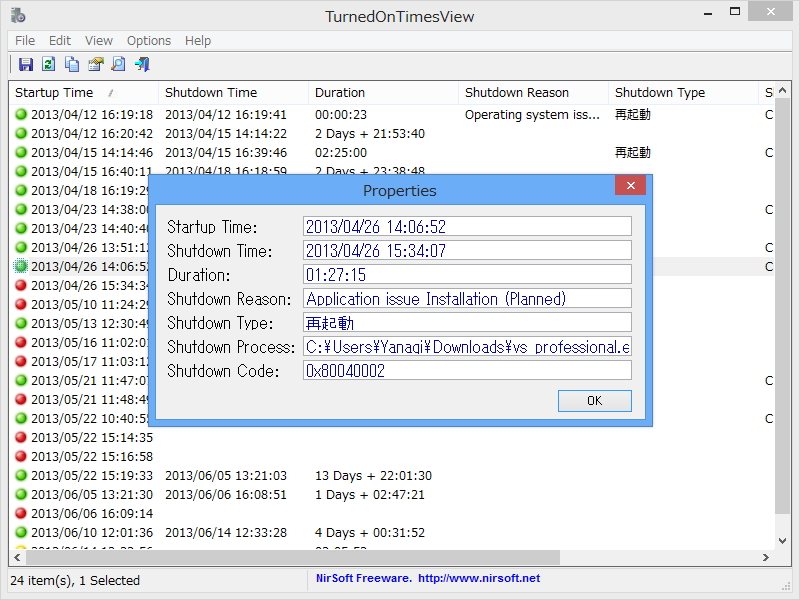
Task: Close the Properties dialog with X
Action: point(631,185)
